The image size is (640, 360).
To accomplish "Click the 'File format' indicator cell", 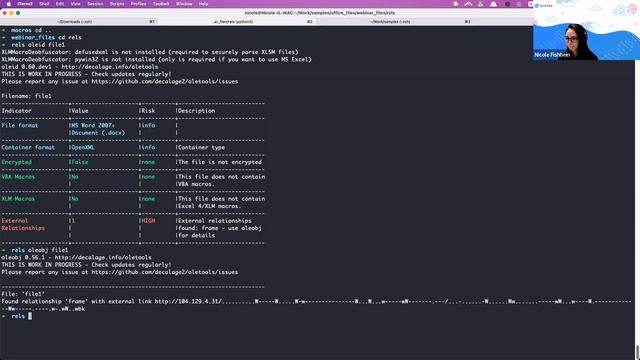I will [20, 125].
